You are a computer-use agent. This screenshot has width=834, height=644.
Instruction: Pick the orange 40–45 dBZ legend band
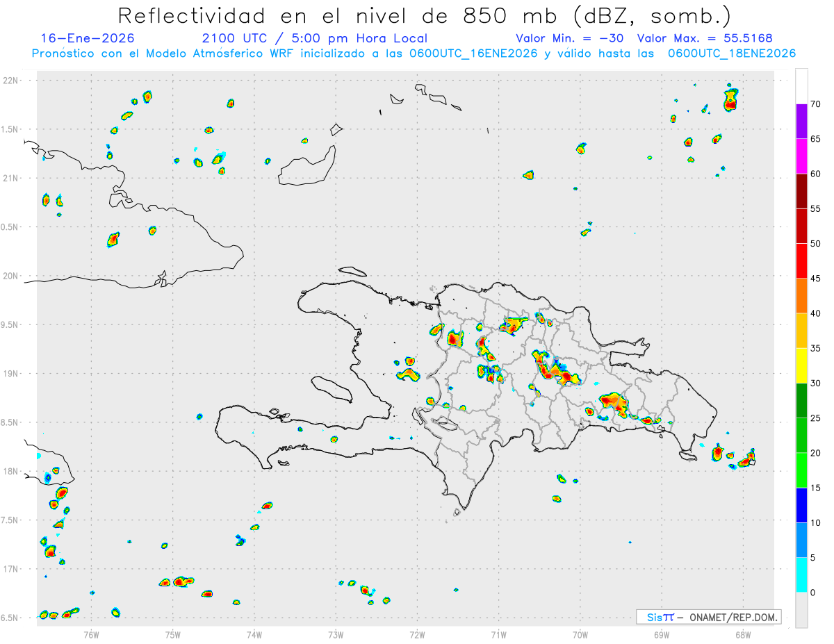pyautogui.click(x=801, y=296)
